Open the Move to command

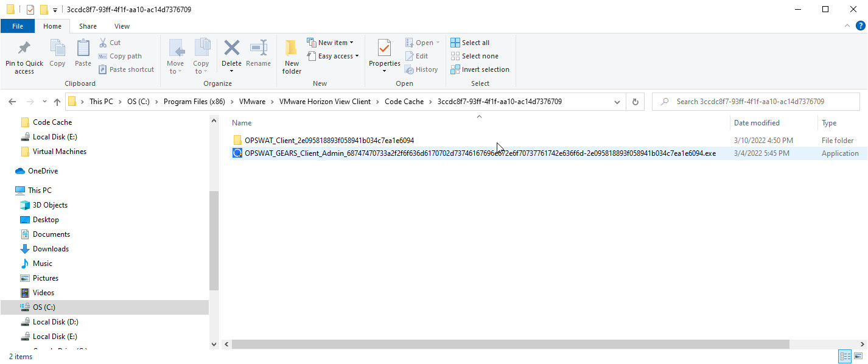coord(175,57)
